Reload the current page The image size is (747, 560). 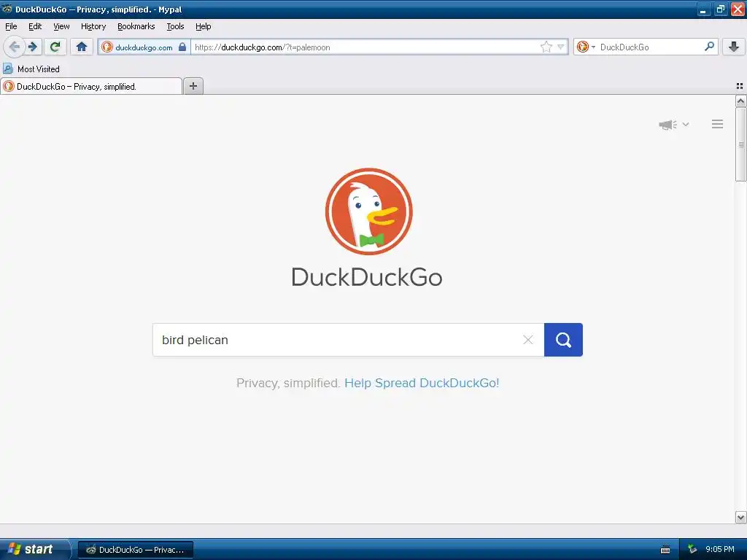pos(55,47)
